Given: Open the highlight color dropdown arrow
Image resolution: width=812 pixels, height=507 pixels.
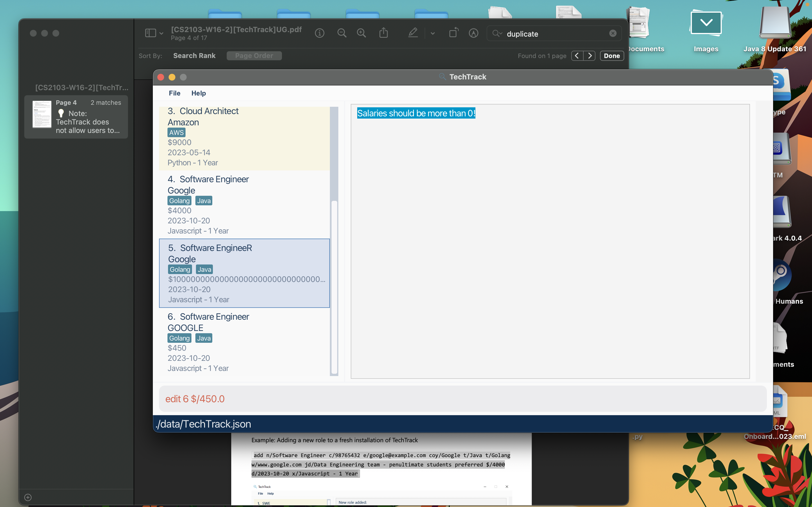Looking at the screenshot, I should tap(433, 33).
